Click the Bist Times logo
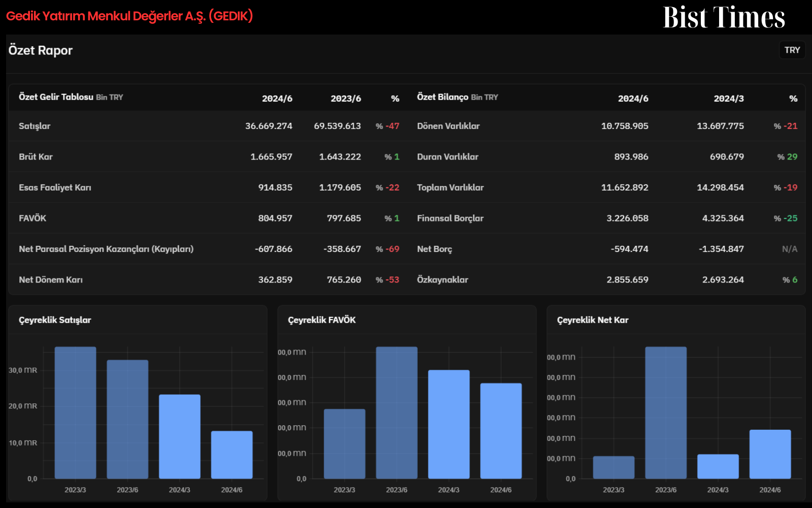This screenshot has width=812, height=508. pyautogui.click(x=724, y=17)
